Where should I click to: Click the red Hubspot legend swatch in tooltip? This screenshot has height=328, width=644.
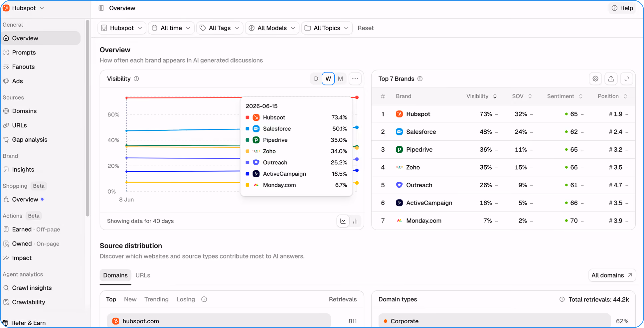(247, 117)
